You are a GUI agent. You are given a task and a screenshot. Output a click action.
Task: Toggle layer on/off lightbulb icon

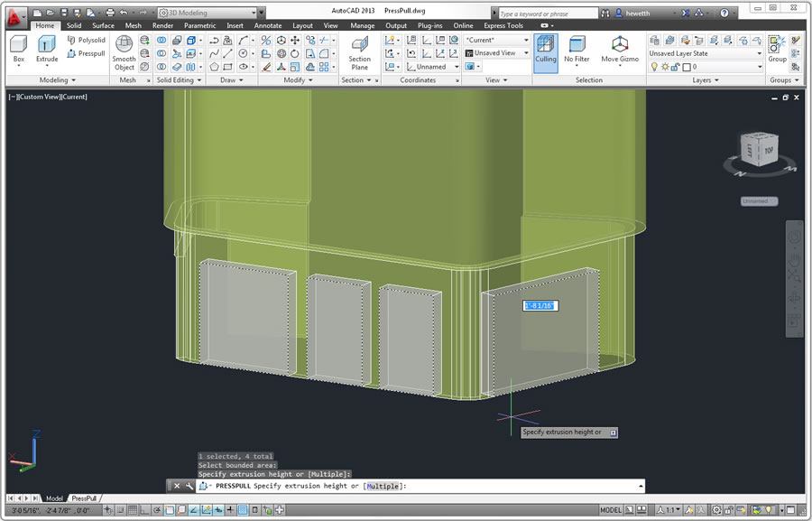click(x=654, y=67)
